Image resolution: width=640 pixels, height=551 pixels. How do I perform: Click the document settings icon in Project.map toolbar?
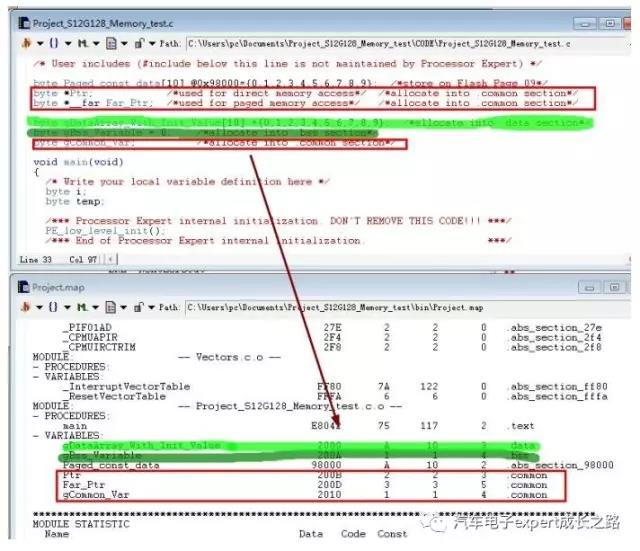[x=110, y=308]
